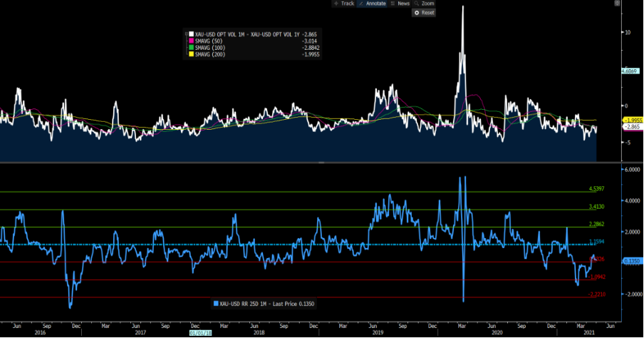The height and width of the screenshot is (338, 644).
Task: Click the yellow -1.9955 axis tag
Action: [x=633, y=121]
